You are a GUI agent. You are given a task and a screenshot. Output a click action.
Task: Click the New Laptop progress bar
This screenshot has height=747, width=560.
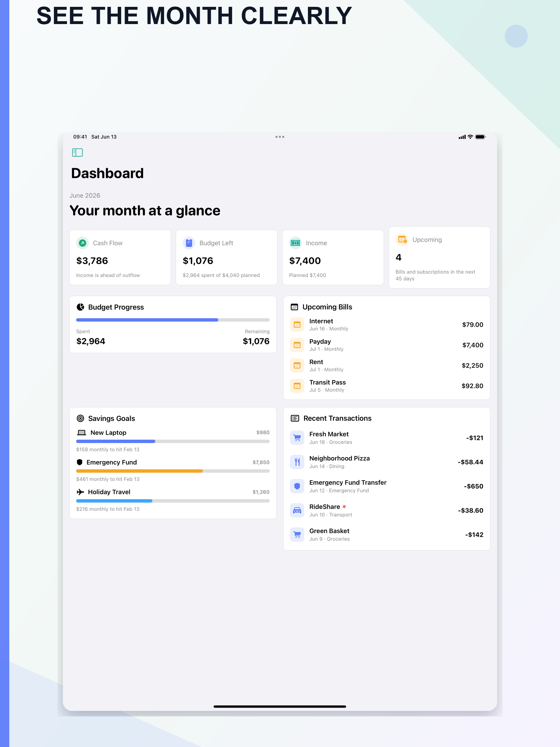[x=173, y=441]
